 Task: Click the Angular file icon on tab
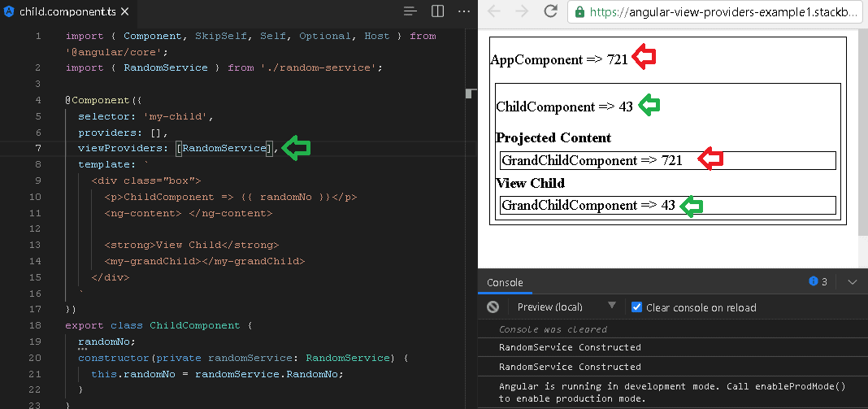[9, 11]
